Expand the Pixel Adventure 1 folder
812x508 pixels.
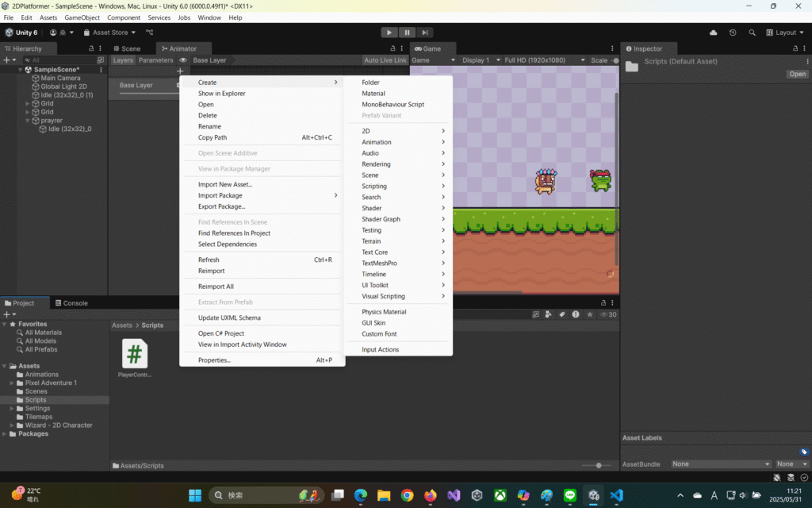coord(12,383)
